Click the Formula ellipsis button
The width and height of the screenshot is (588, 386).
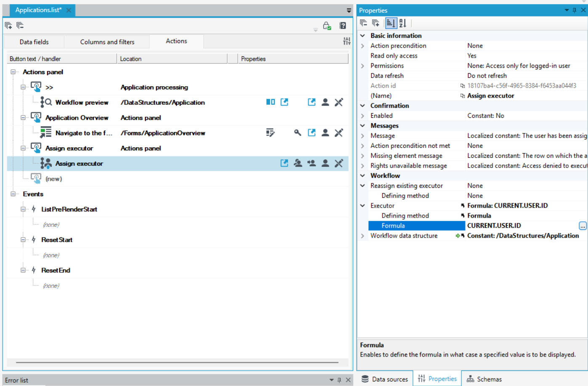pyautogui.click(x=583, y=226)
